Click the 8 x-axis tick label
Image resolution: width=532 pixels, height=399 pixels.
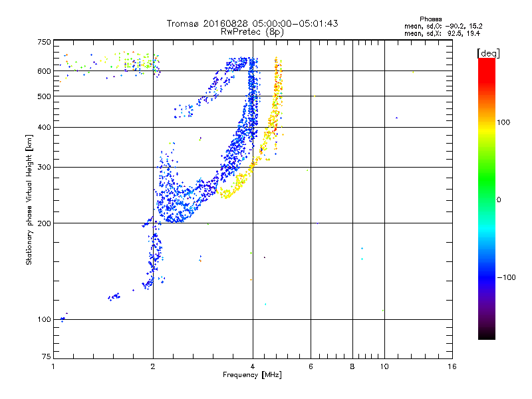[352, 366]
